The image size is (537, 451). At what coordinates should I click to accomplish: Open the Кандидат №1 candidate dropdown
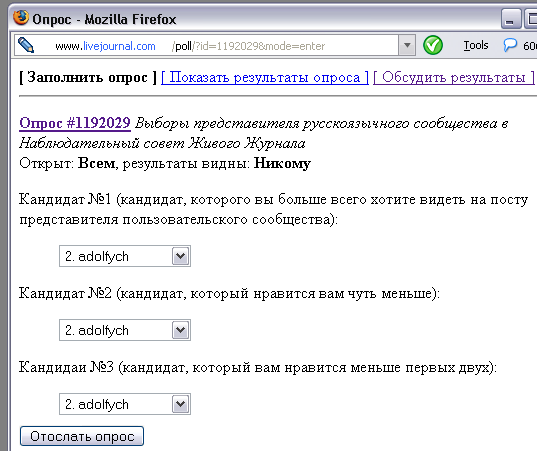[125, 256]
